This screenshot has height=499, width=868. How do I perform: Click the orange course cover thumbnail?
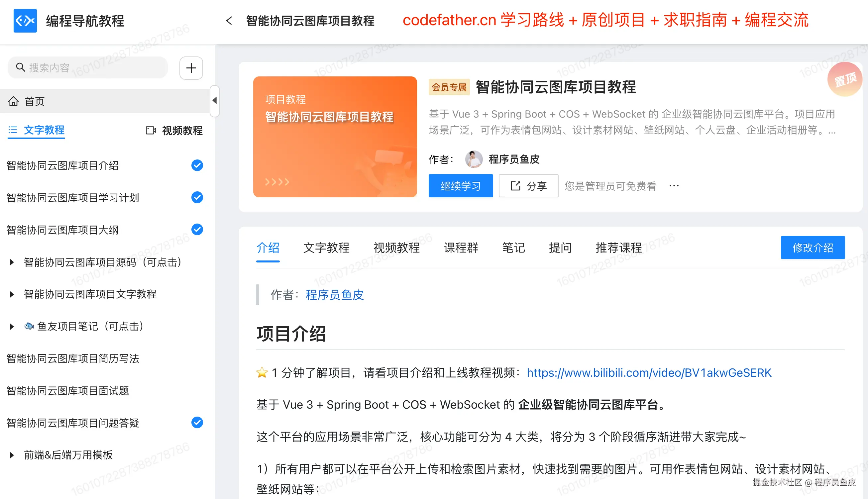[335, 137]
